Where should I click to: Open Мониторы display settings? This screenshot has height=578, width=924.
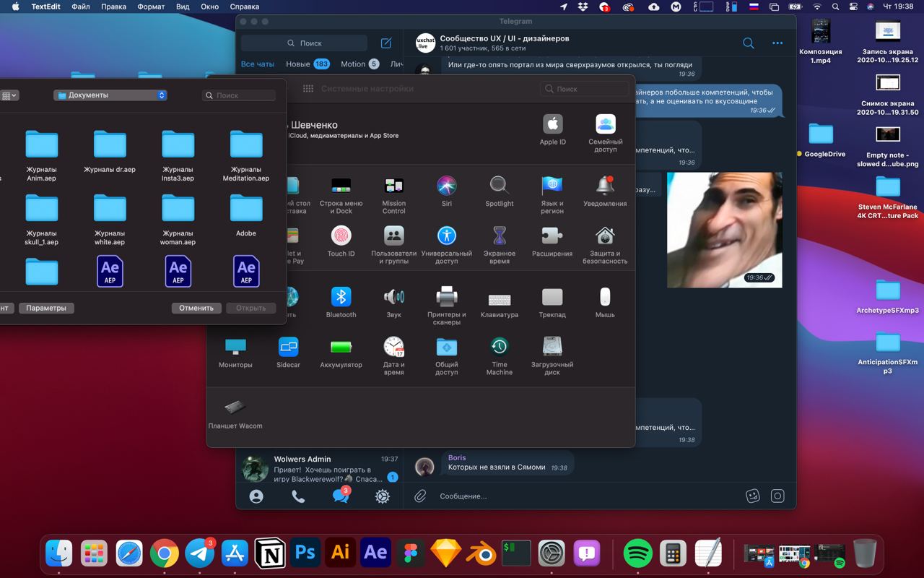[x=235, y=352]
